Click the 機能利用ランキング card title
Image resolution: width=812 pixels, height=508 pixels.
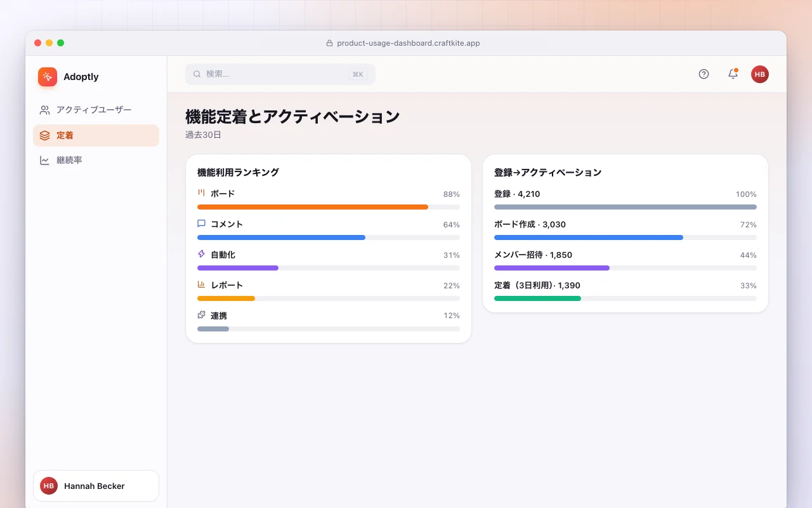click(x=238, y=172)
